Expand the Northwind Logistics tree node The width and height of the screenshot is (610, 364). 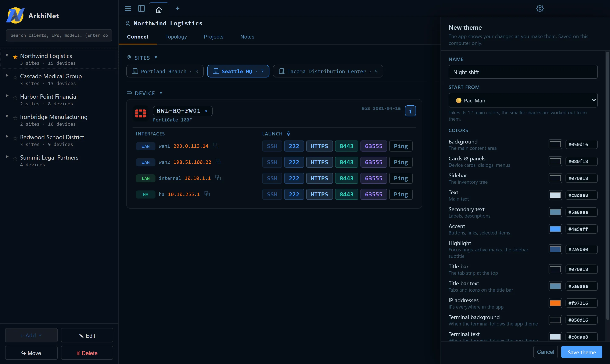[7, 55]
